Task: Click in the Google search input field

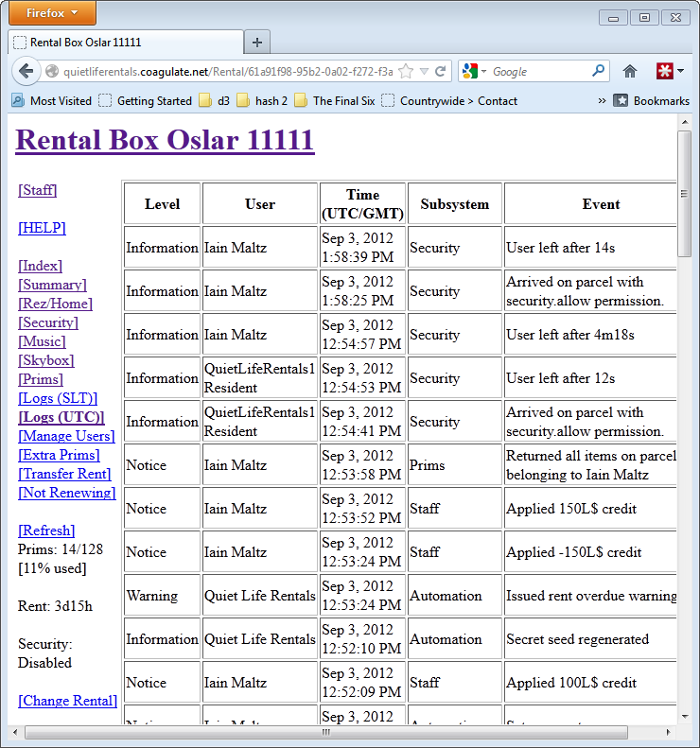Action: click(x=537, y=71)
